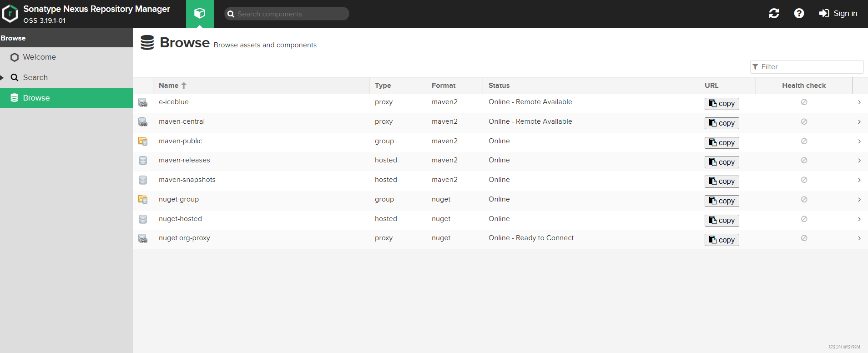The width and height of the screenshot is (868, 353).
Task: Click the Health check column header
Action: (804, 86)
